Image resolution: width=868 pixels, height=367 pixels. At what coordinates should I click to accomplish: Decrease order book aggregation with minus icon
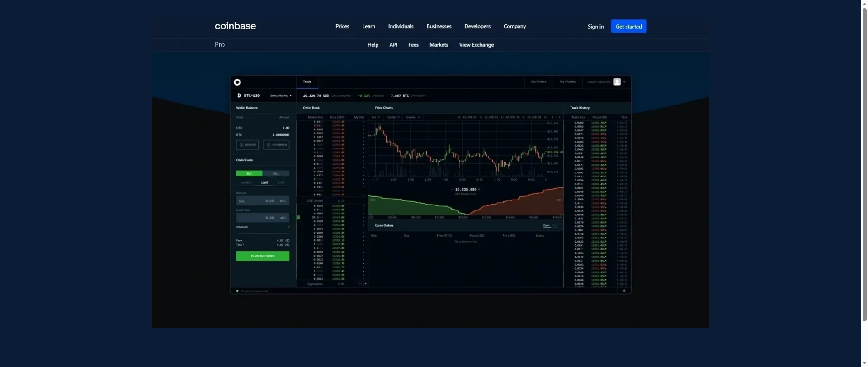click(x=360, y=284)
